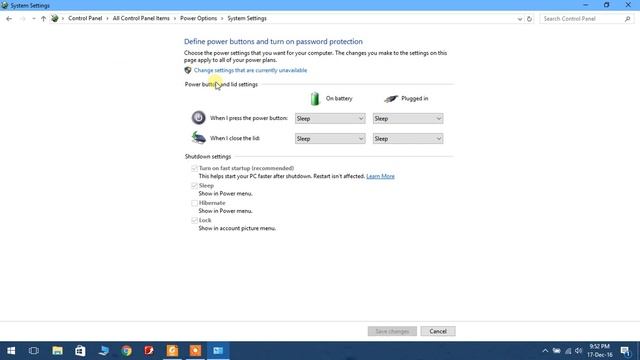Toggle the Lock checkbox
The image size is (640, 360).
click(194, 220)
